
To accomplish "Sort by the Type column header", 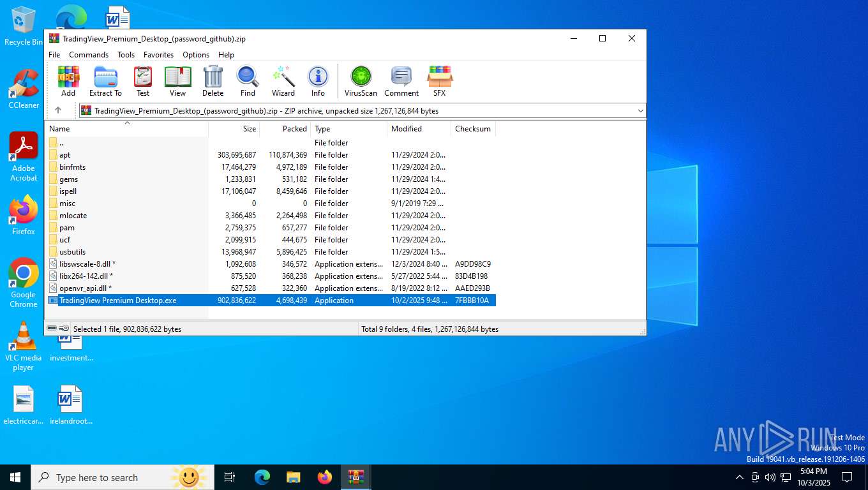I will pos(348,129).
